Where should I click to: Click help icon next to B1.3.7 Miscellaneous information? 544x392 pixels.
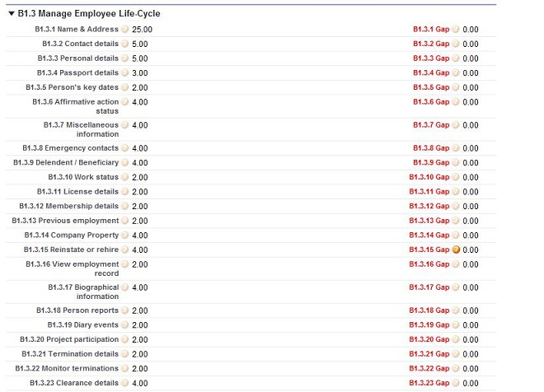[125, 125]
